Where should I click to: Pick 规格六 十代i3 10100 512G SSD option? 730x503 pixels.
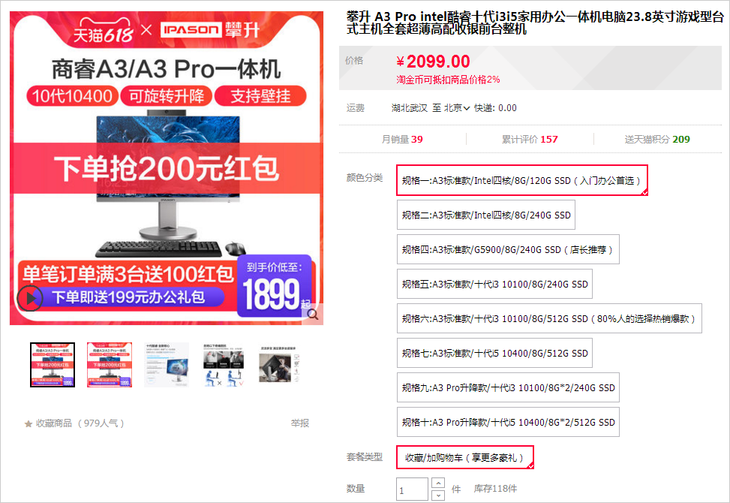click(x=549, y=319)
